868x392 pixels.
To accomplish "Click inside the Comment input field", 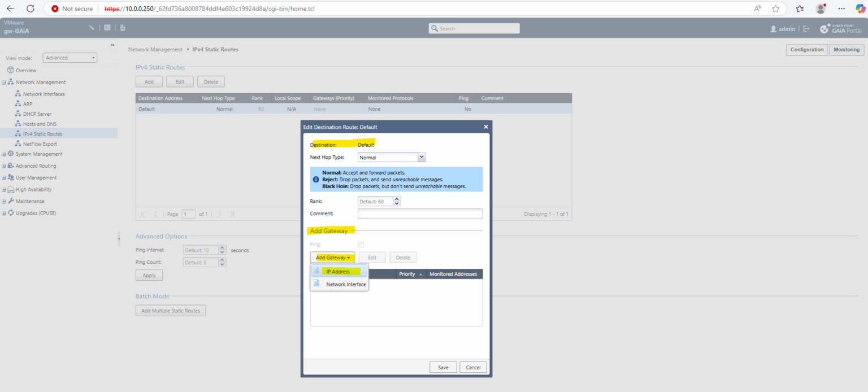I will tap(420, 213).
